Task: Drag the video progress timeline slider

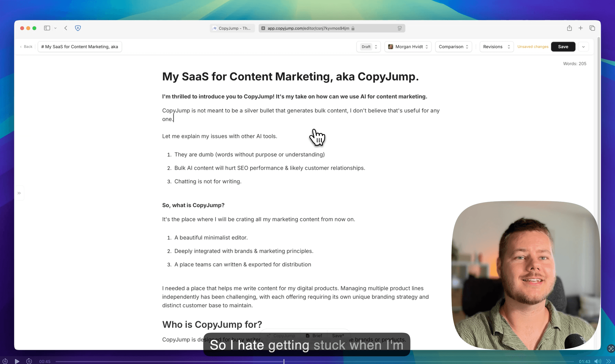Action: (284, 361)
